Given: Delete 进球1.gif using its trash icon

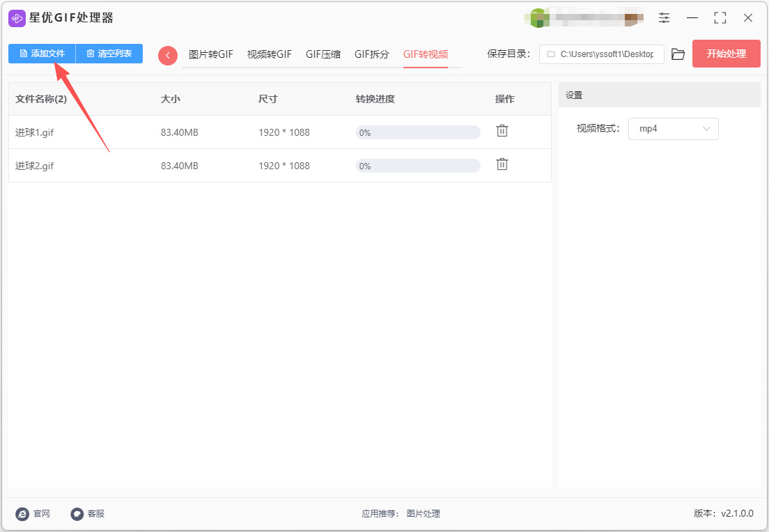Looking at the screenshot, I should [x=502, y=131].
